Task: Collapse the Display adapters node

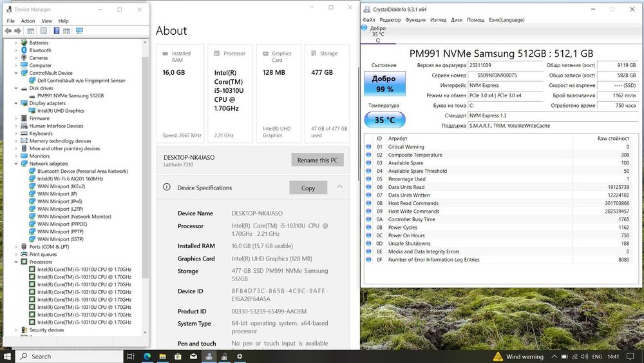Action: pyautogui.click(x=16, y=103)
